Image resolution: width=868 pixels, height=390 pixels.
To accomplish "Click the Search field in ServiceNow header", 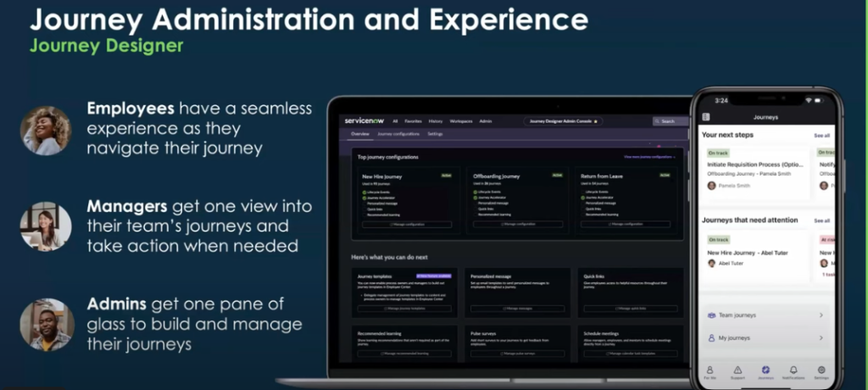I will tap(670, 121).
